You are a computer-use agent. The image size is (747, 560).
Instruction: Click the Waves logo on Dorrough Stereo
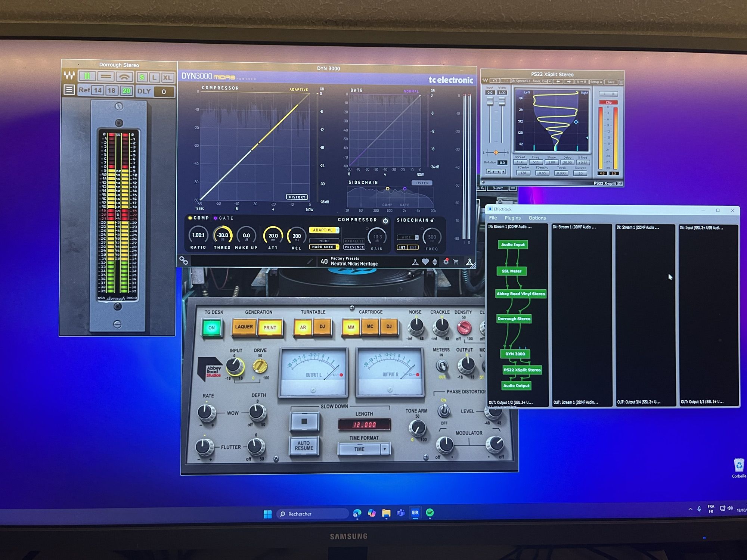pyautogui.click(x=69, y=76)
